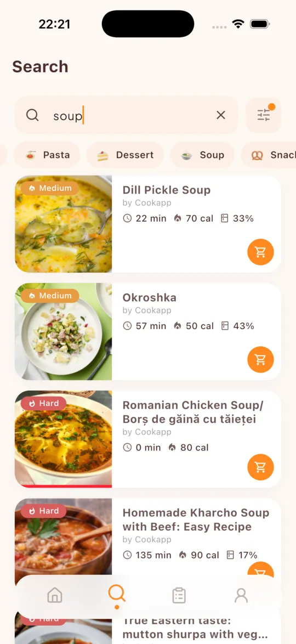Tap the Romanian Chicken Soup photo
The image size is (296, 644).
pos(63,439)
